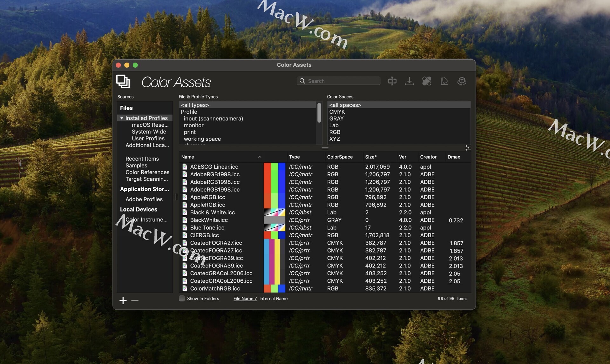Select Additional Loca... source
The height and width of the screenshot is (364, 610).
tap(147, 145)
